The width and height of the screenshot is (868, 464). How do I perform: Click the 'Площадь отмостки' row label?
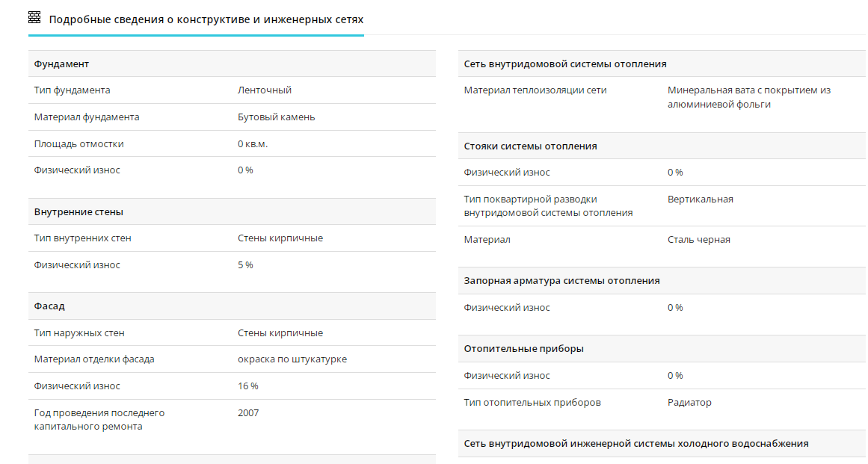(x=79, y=143)
